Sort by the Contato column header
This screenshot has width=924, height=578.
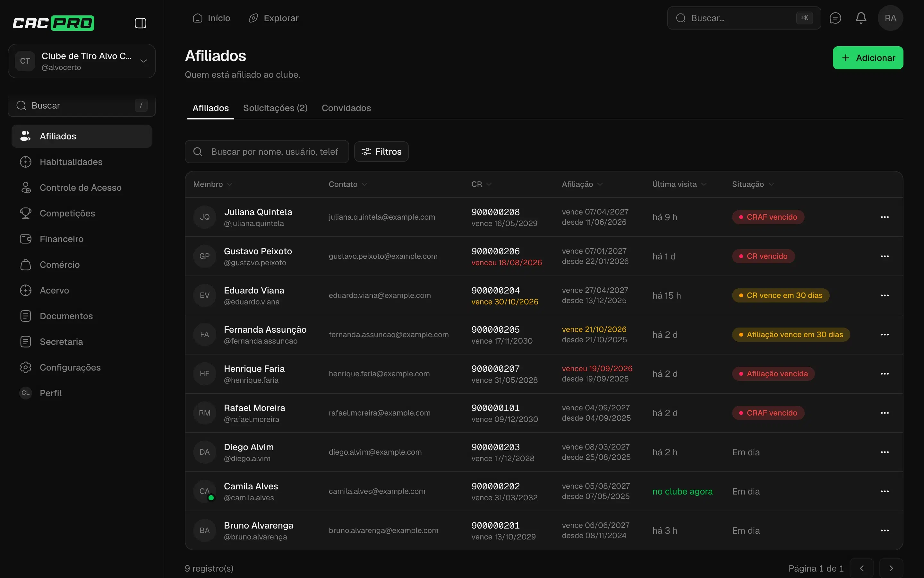pyautogui.click(x=347, y=184)
